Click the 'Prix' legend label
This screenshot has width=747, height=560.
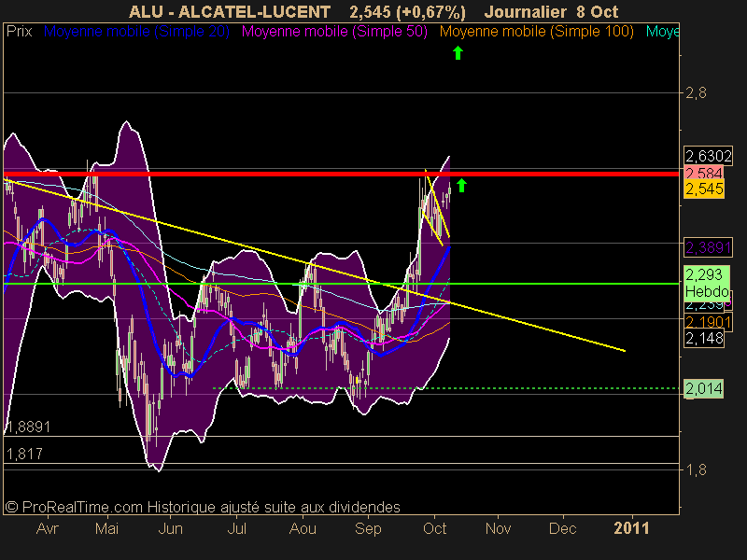point(19,32)
